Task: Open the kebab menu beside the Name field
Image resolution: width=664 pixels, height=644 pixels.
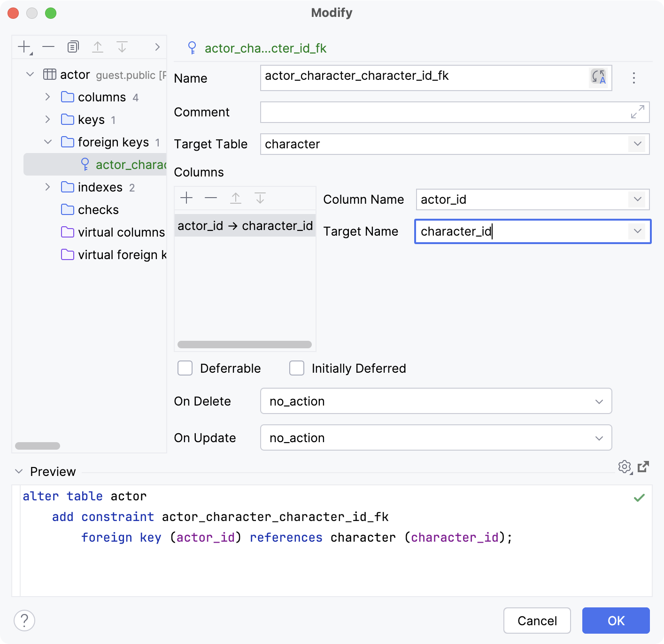Action: [634, 78]
